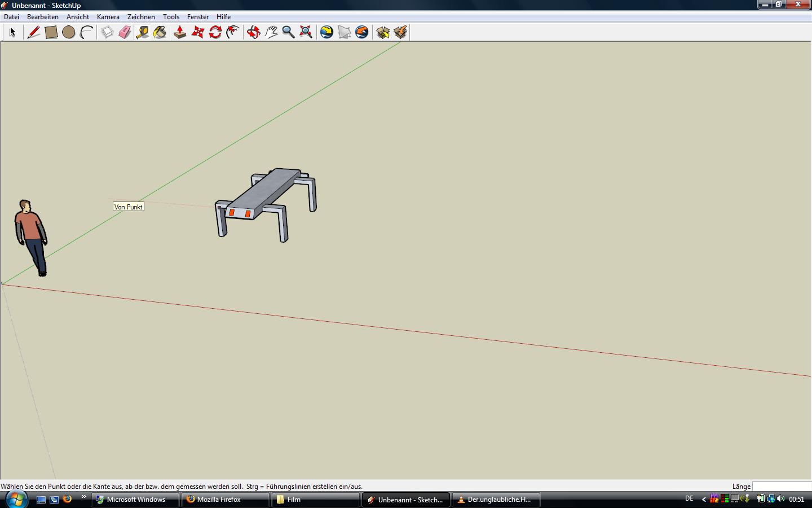Select the Pencil line tool
This screenshot has height=508, width=812.
tap(34, 32)
